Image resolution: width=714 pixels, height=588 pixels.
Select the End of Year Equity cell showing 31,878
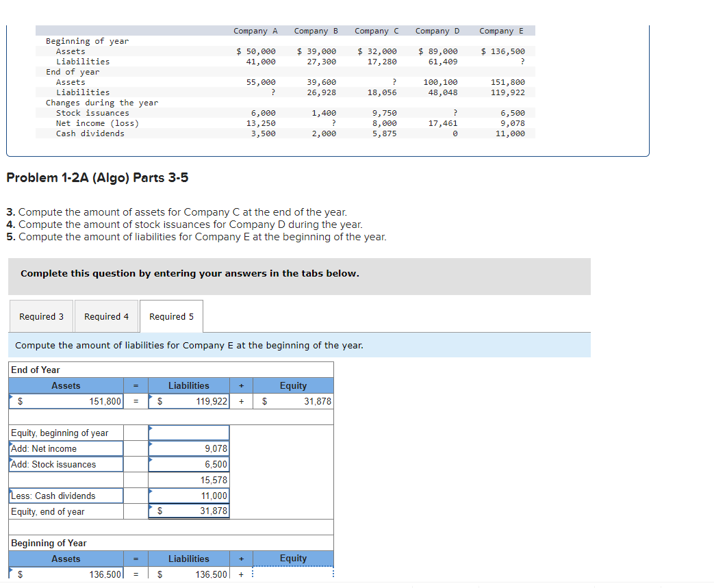[x=293, y=401]
